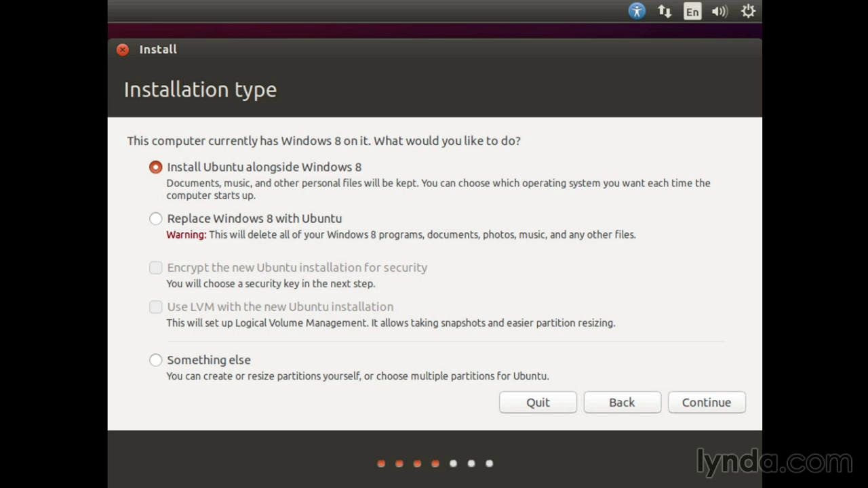868x488 pixels.
Task: Click the Continue button
Action: [x=707, y=403]
